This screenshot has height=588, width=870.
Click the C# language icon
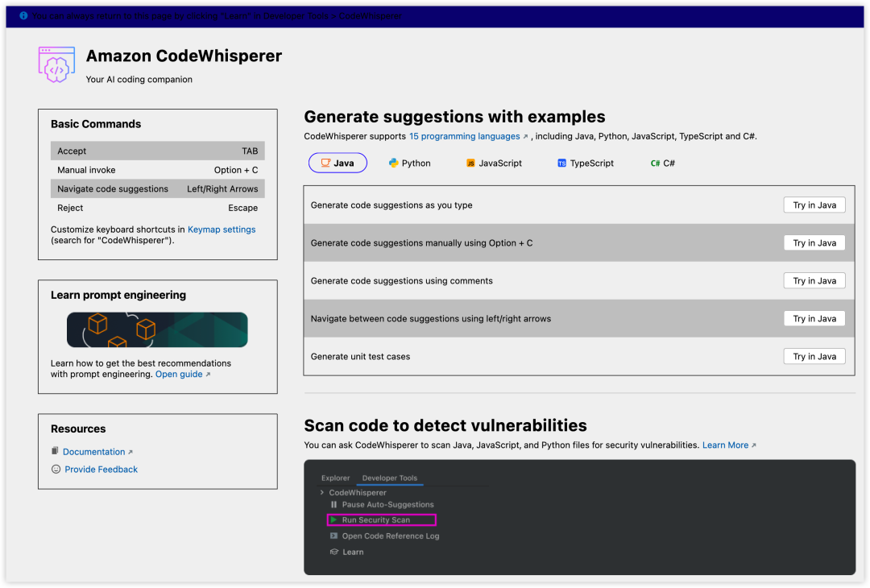tap(655, 163)
